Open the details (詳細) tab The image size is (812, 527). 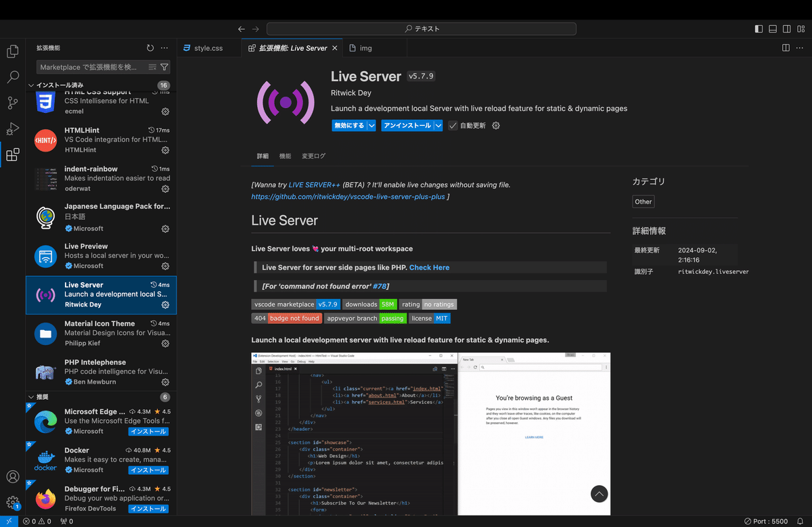click(x=263, y=156)
